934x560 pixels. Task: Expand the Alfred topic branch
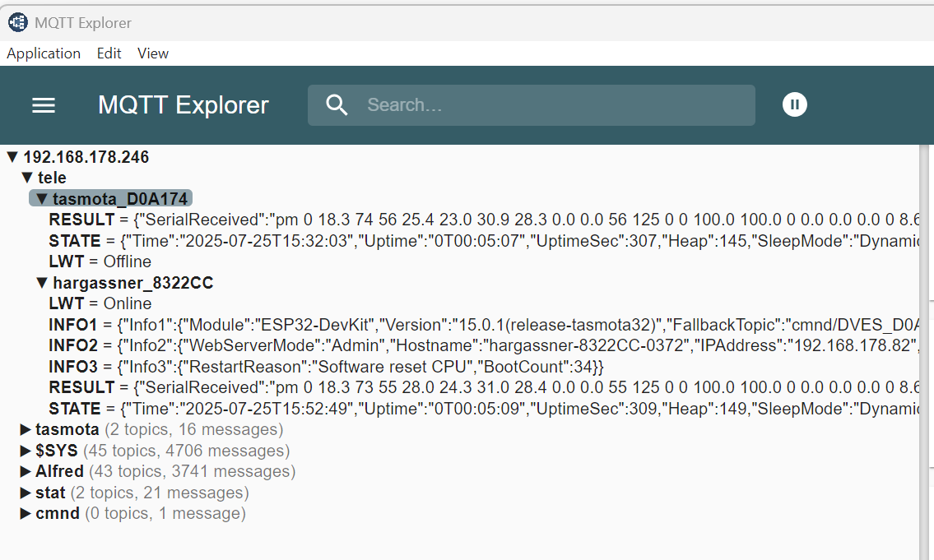[x=26, y=471]
